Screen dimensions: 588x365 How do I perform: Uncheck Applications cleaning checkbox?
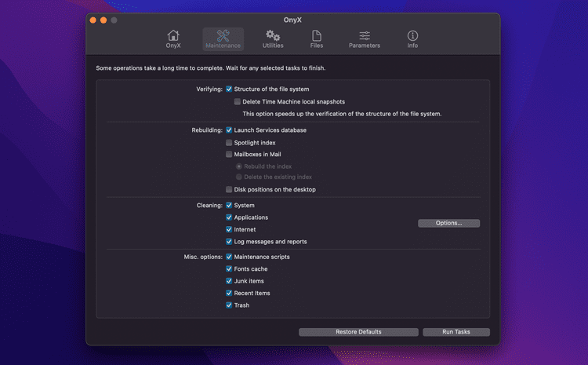[229, 217]
